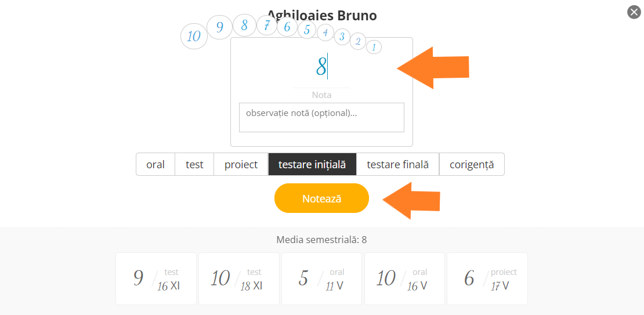Select grade 3 circle
The height and width of the screenshot is (315, 644).
click(x=342, y=37)
